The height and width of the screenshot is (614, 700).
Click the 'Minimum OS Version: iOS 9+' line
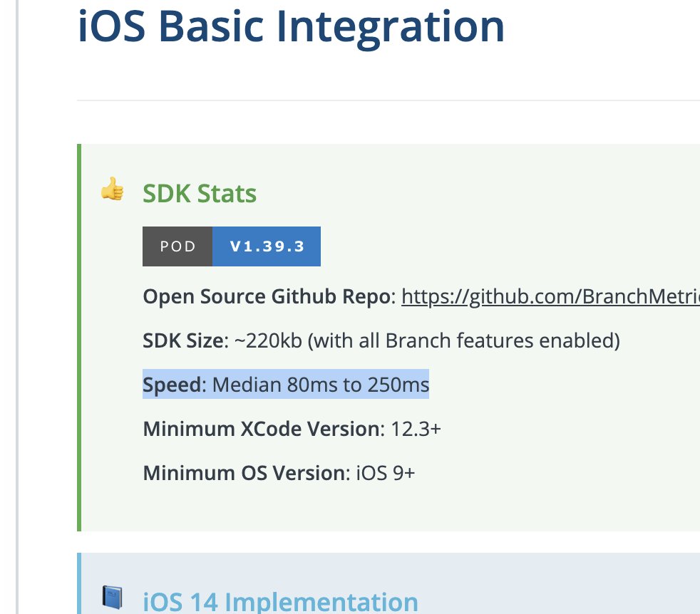coord(279,473)
